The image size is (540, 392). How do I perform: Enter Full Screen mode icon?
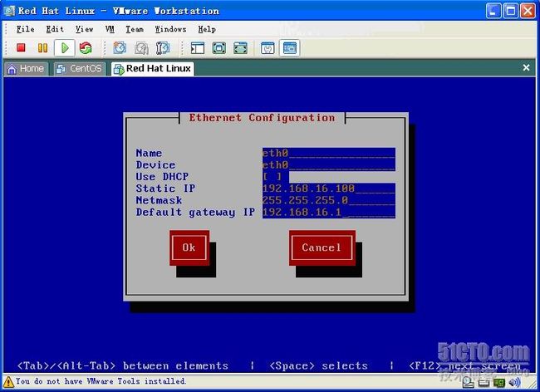(x=240, y=48)
